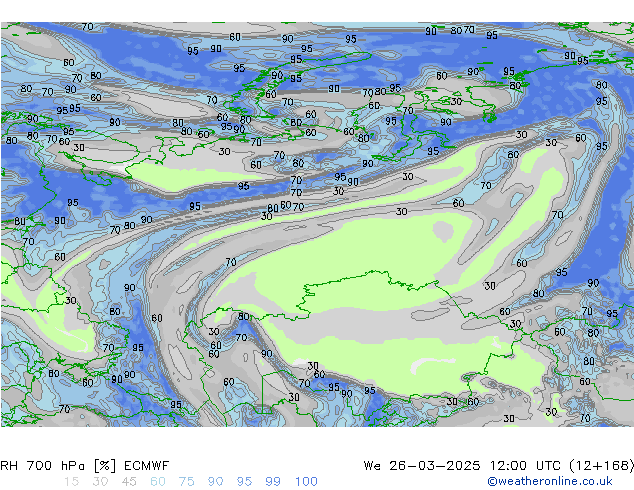Select legend value 99
The height and width of the screenshot is (490, 634).
pyautogui.click(x=273, y=482)
